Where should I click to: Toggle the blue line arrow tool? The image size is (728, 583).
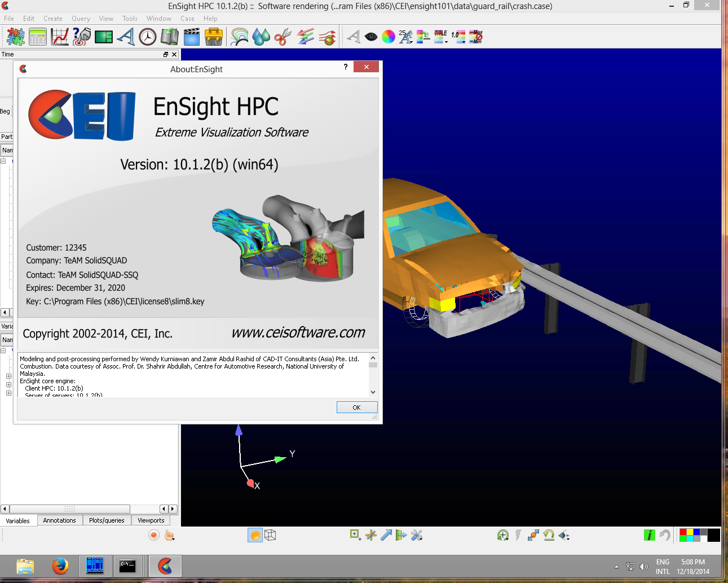[x=386, y=535]
